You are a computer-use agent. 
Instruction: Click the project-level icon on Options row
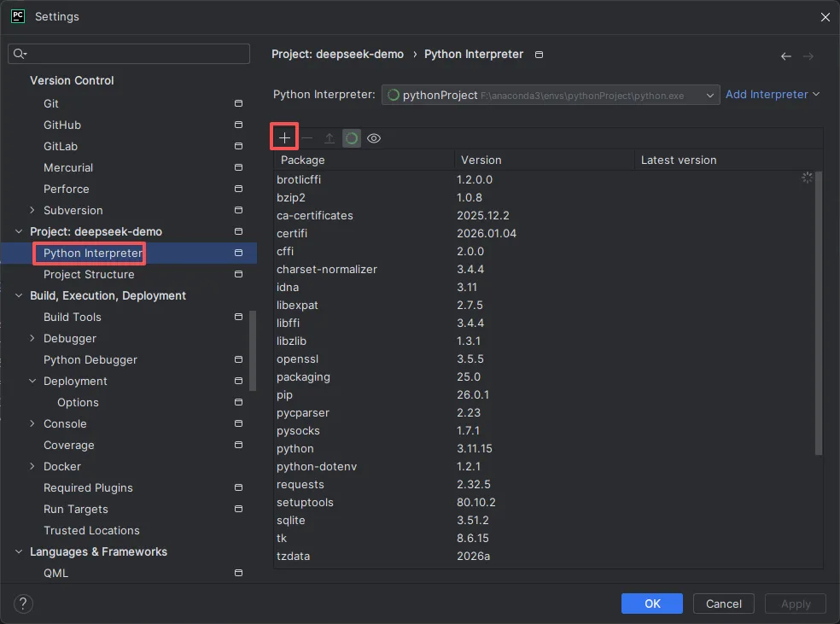pos(238,402)
